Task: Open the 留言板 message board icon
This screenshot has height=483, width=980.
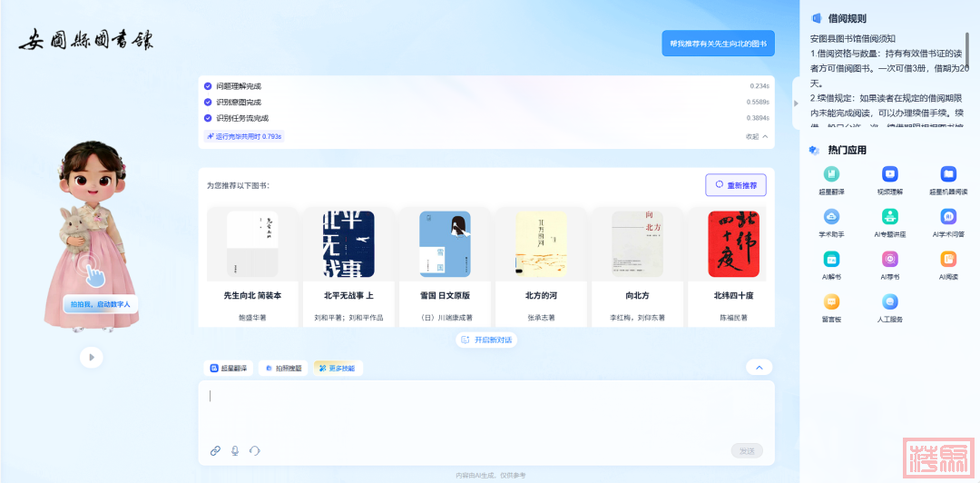Action: [x=831, y=302]
